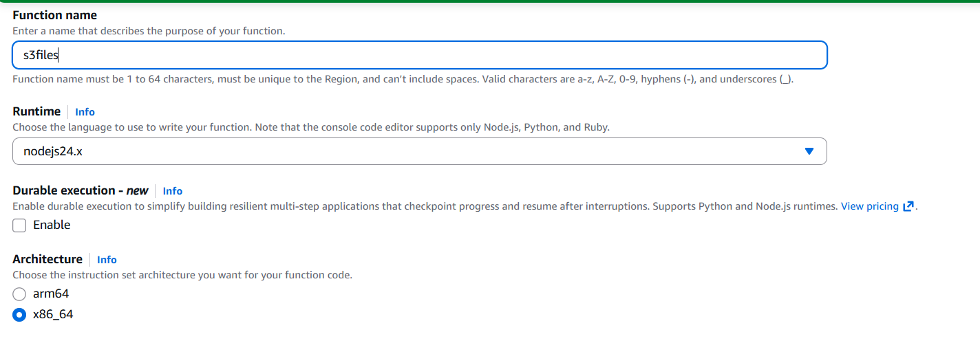The image size is (980, 343).
Task: Click the Runtime heading label
Action: 36,111
